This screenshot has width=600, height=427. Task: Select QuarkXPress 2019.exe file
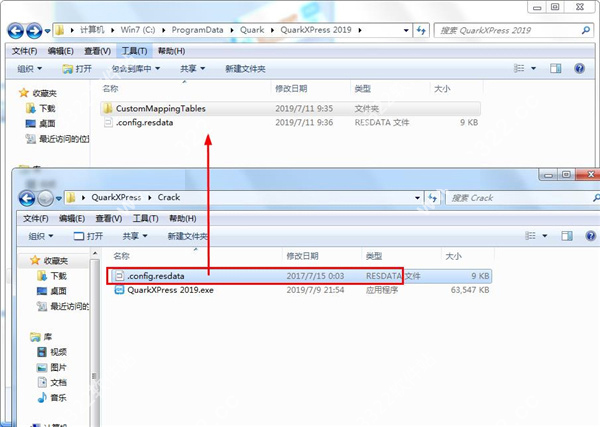coord(300,290)
